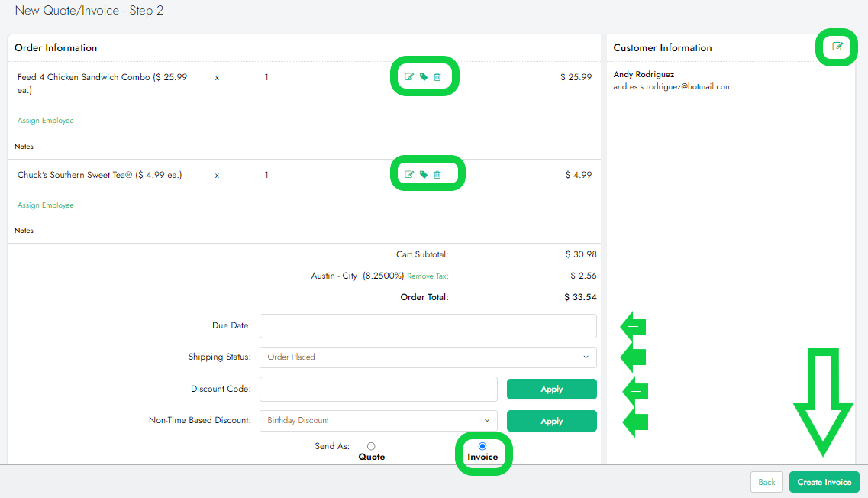This screenshot has height=498, width=868.
Task: Edit the Chuck's Southern Sweet Tea item
Action: (409, 175)
